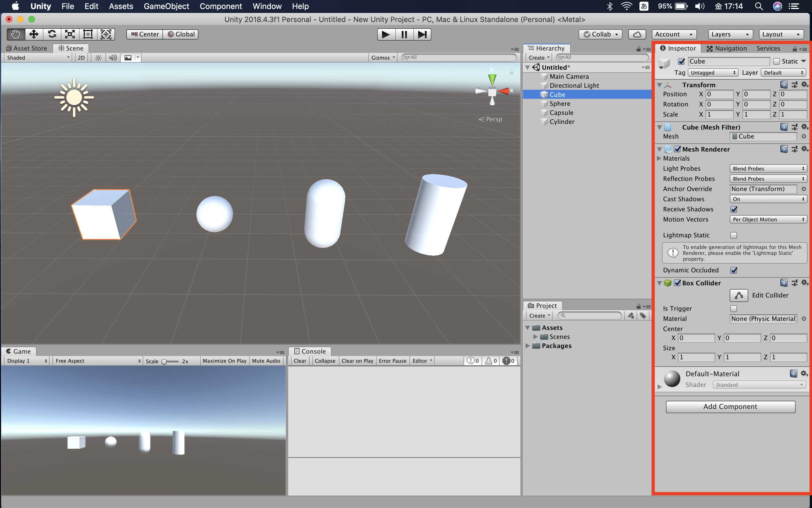Click the Console Clear button
The width and height of the screenshot is (812, 508).
pyautogui.click(x=300, y=361)
